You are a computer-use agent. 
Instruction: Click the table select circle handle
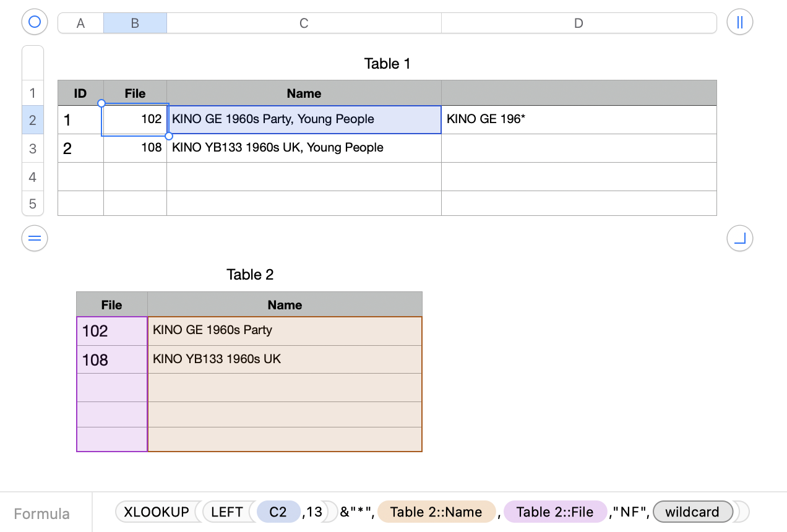[35, 22]
